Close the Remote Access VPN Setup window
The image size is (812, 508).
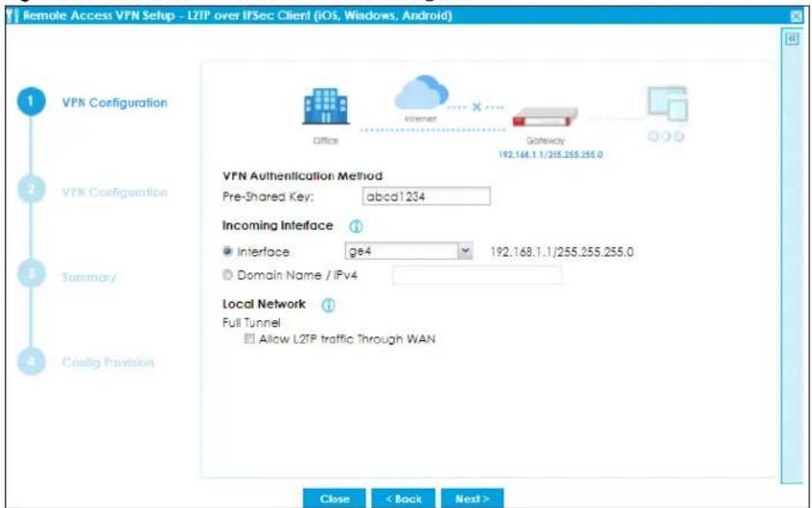pos(797,16)
